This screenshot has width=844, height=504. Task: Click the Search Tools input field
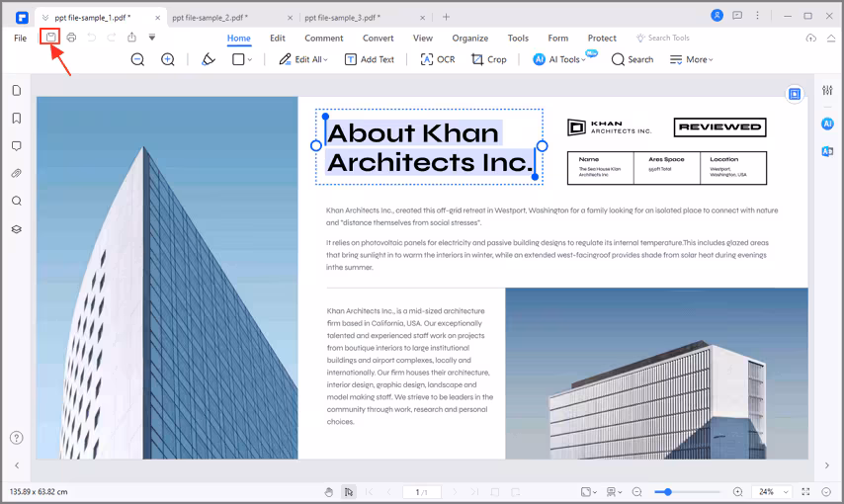[x=668, y=38]
